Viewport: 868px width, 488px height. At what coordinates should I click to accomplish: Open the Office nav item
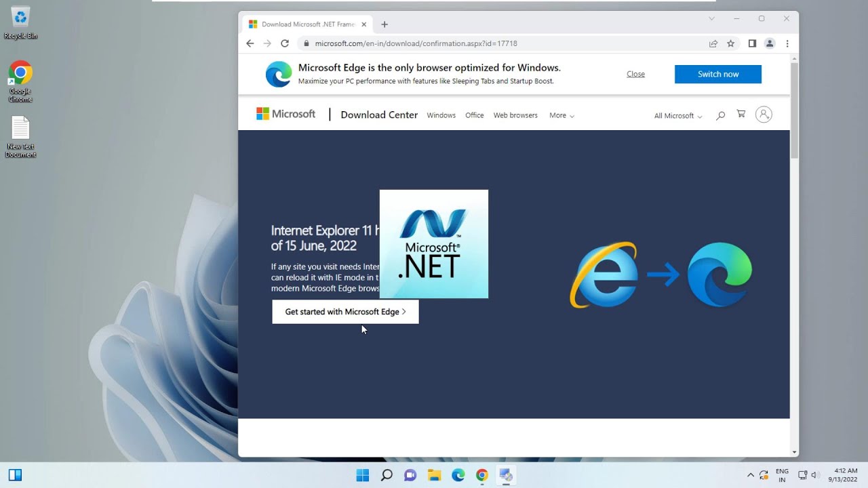pyautogui.click(x=475, y=115)
